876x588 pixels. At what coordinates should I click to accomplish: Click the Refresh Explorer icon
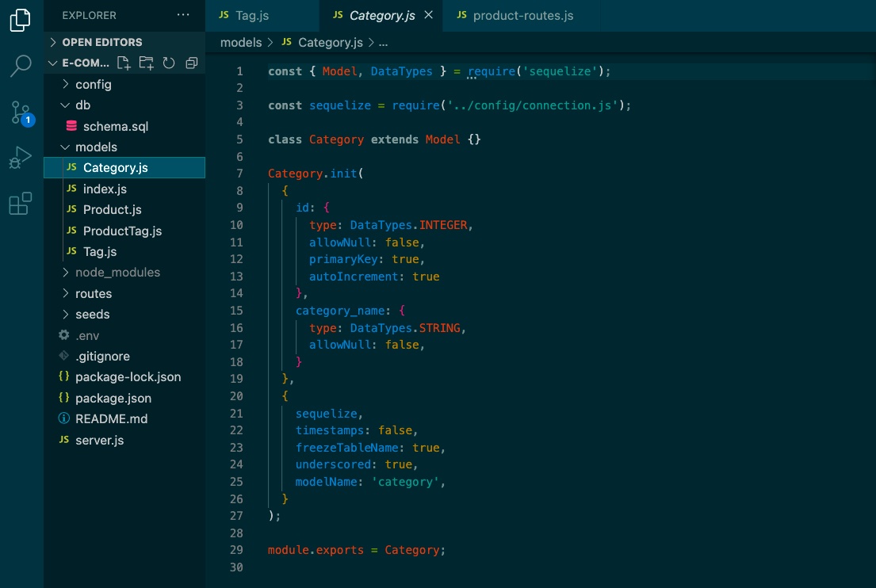[x=169, y=63]
